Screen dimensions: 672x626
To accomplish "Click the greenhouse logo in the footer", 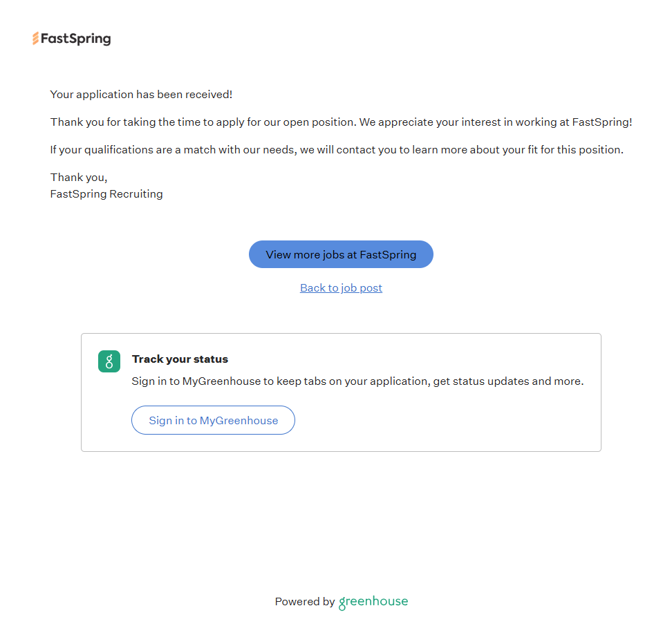I will point(373,602).
